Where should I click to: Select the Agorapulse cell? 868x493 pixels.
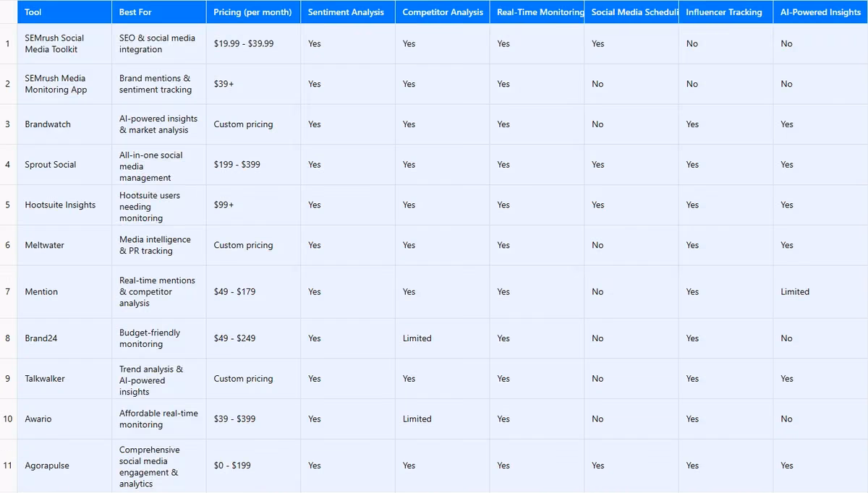pyautogui.click(x=64, y=466)
